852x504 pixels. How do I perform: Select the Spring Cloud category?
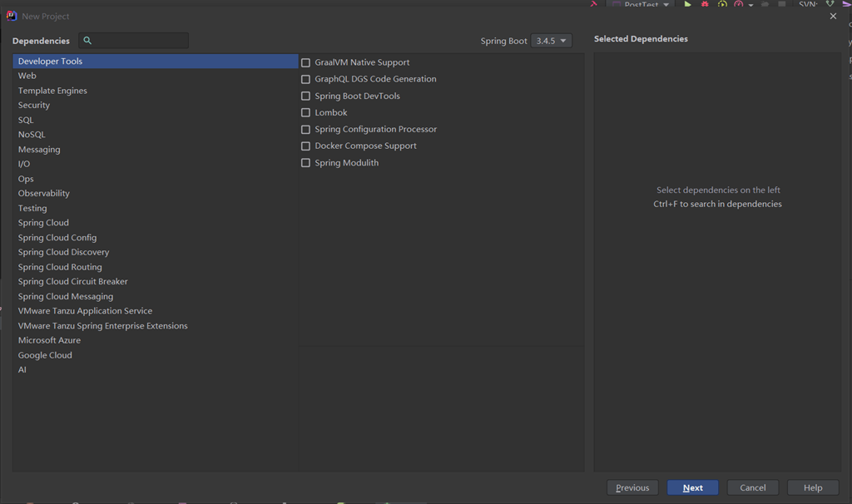tap(156, 223)
